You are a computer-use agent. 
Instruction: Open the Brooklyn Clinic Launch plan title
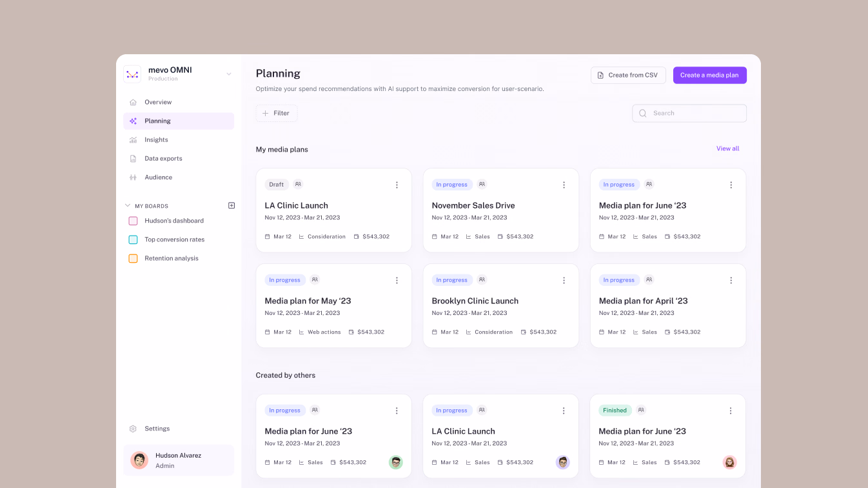pyautogui.click(x=475, y=301)
